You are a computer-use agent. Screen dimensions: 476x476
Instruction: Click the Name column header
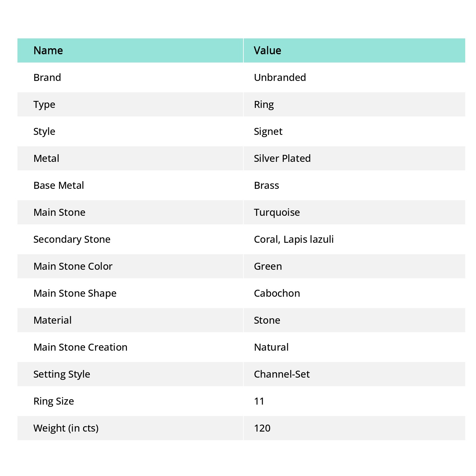[x=48, y=50]
